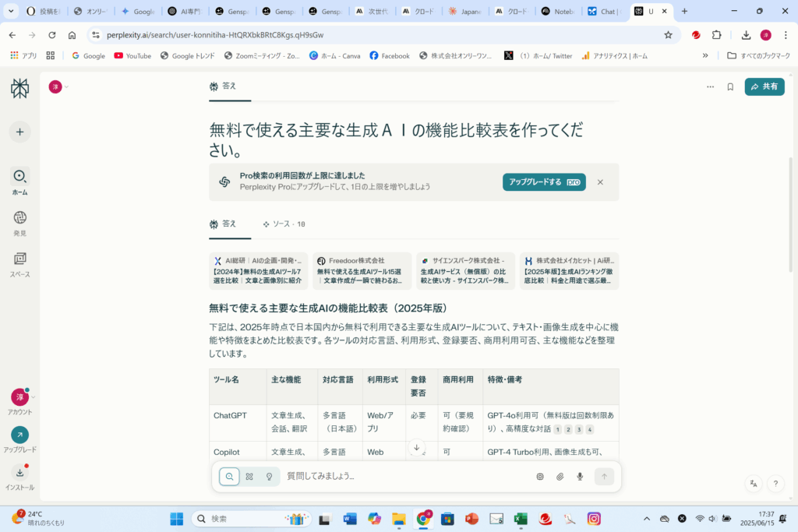Open the Google トレンド bookmark
The image size is (798, 532).
(187, 55)
